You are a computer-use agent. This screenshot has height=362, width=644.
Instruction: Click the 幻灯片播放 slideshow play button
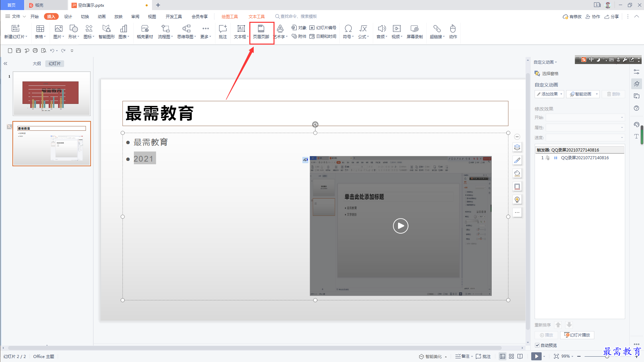[x=577, y=335]
